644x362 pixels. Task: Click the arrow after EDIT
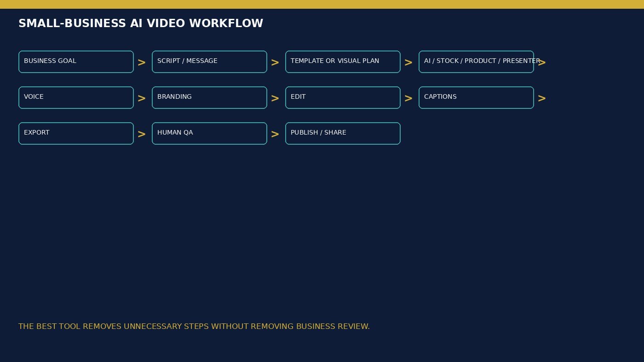click(x=408, y=98)
